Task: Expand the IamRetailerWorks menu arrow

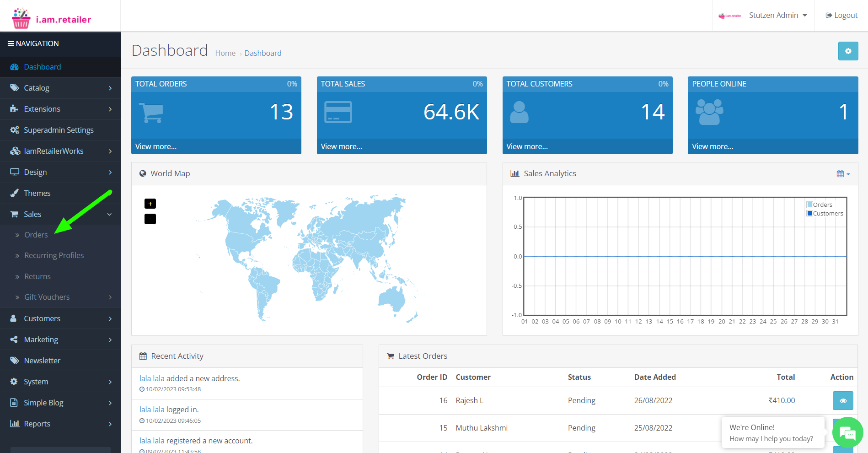Action: 110,151
